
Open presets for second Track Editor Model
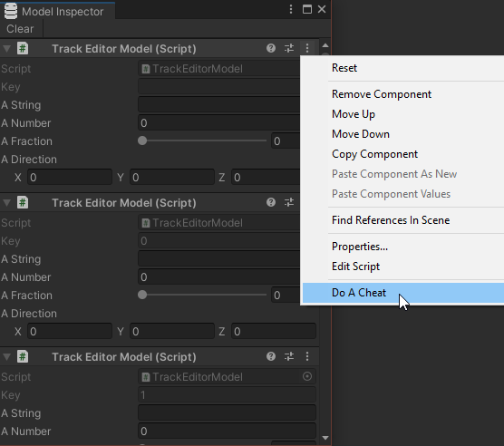[x=289, y=202]
